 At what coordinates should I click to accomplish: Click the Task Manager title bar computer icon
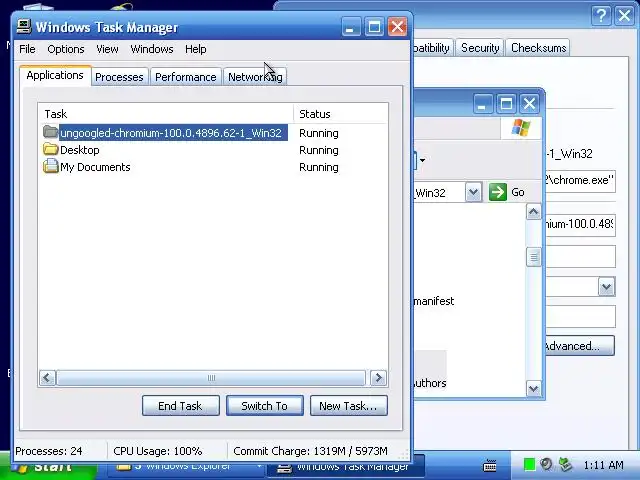point(24,27)
